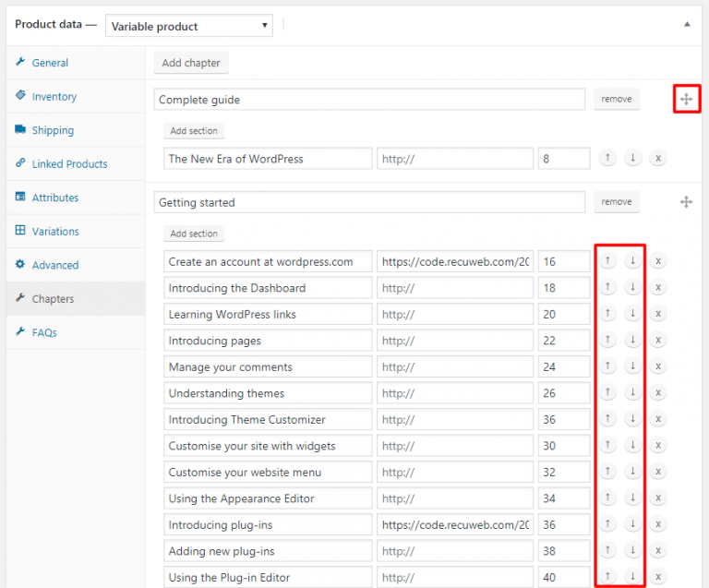Screen dimensions: 709x588
Task: Move 'Introducing the Dashboard' section up
Action: tap(607, 288)
